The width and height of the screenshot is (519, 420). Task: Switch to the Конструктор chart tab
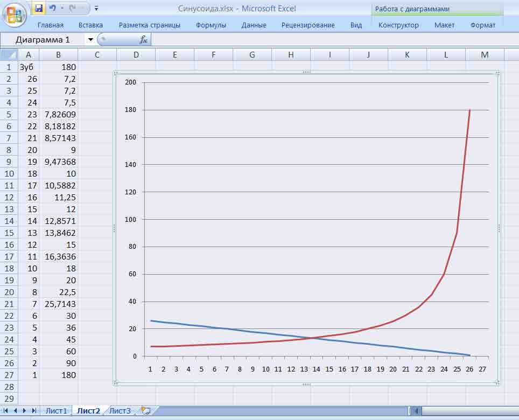pyautogui.click(x=398, y=25)
